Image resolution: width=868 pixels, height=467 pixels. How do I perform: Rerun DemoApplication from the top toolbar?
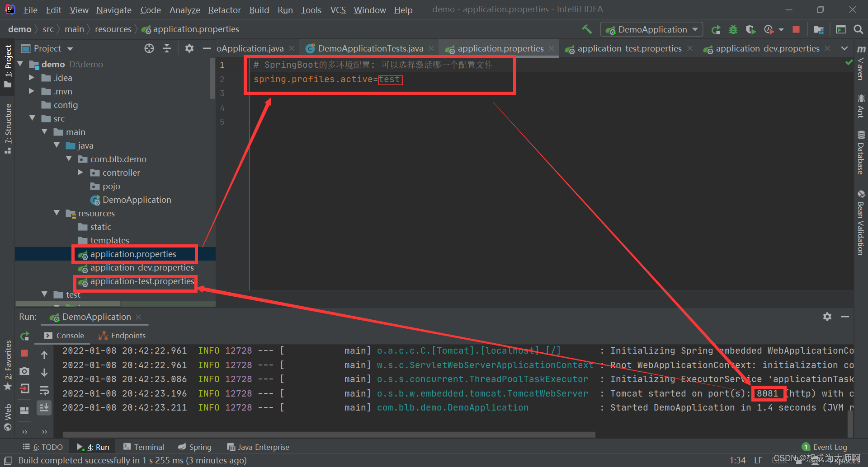pyautogui.click(x=716, y=30)
